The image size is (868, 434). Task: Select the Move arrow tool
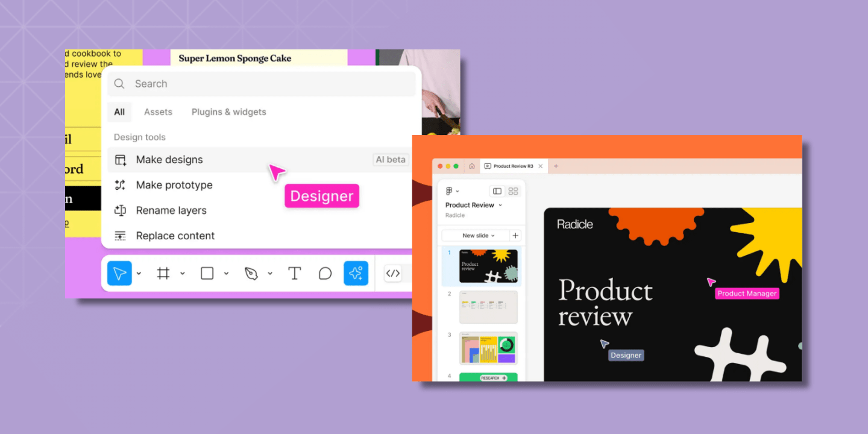pos(119,274)
